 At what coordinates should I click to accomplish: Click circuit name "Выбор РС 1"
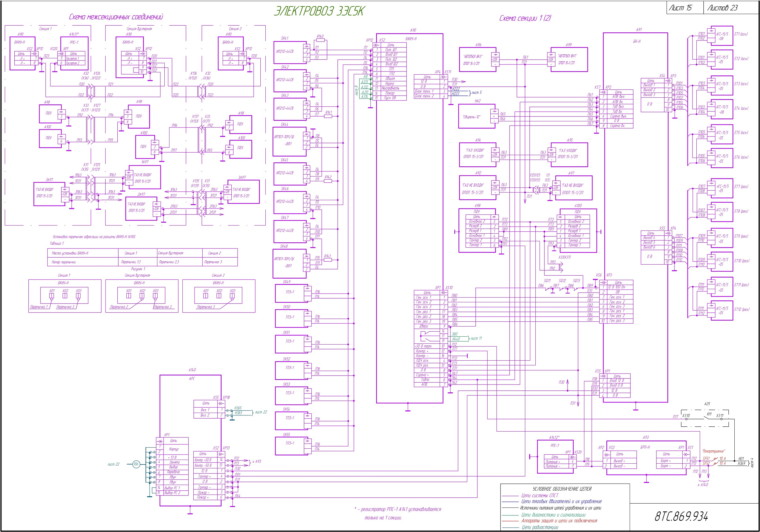pyautogui.click(x=172, y=488)
